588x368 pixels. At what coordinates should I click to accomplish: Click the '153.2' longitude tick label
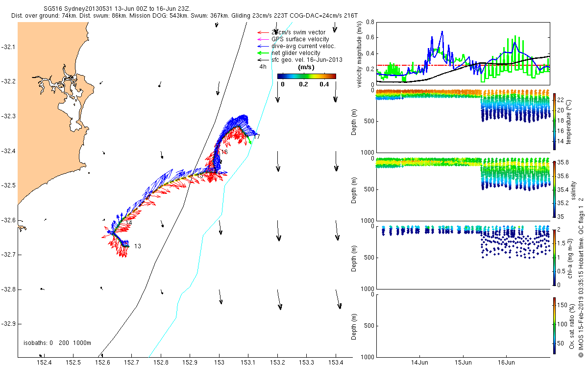[x=277, y=362]
